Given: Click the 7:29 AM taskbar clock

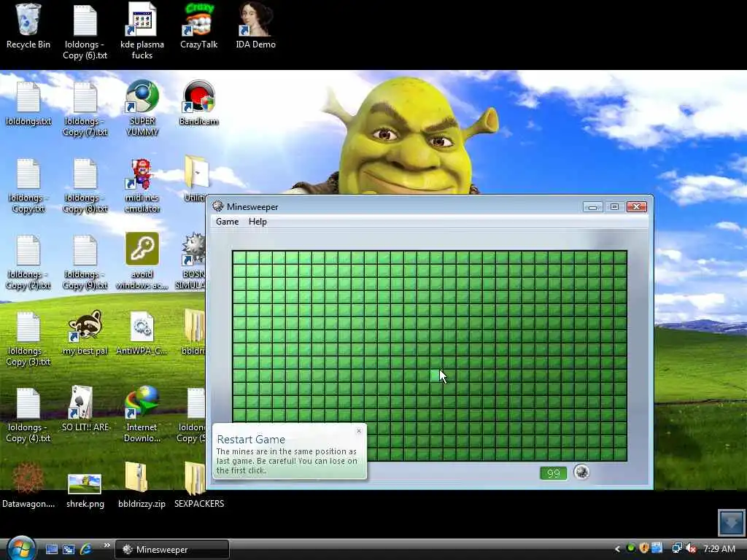Looking at the screenshot, I should coord(719,548).
